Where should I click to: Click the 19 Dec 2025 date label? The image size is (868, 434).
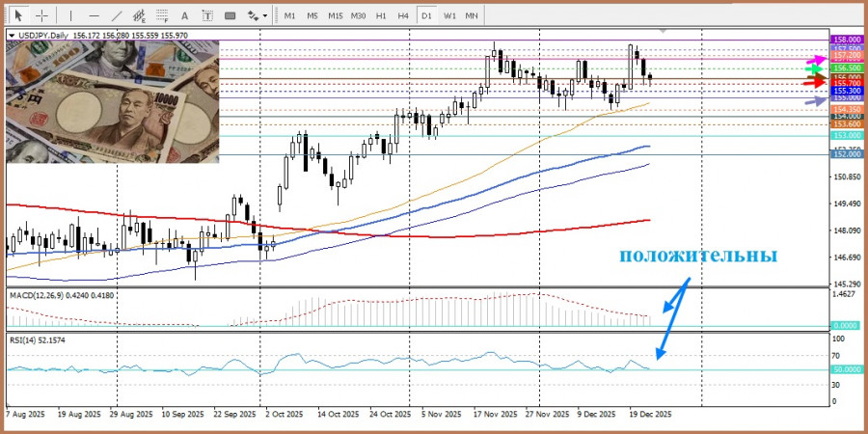[650, 414]
